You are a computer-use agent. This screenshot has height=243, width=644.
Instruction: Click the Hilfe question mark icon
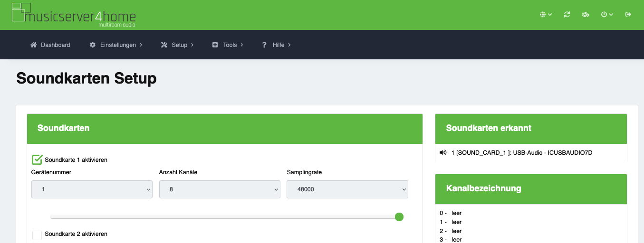[264, 45]
